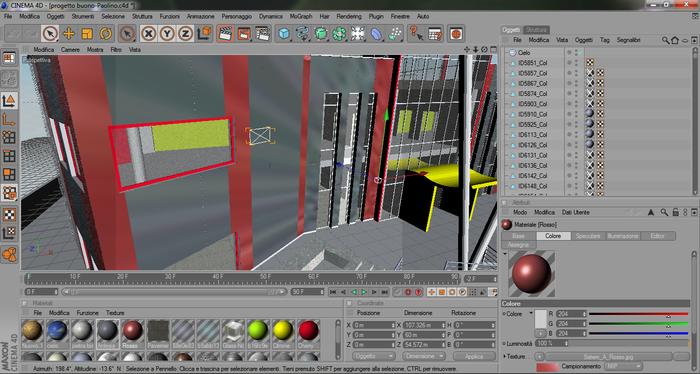This screenshot has height=374, width=700.
Task: Click the Assegna button
Action: [518, 245]
